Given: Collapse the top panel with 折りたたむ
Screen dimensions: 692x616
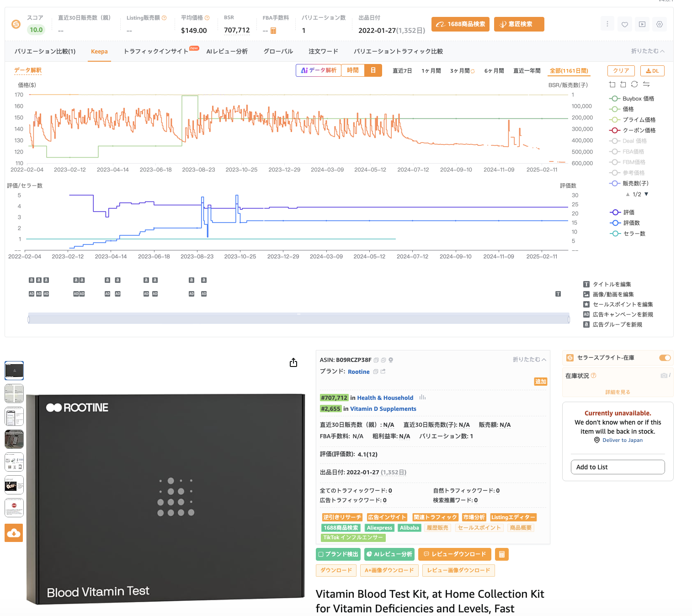Looking at the screenshot, I should (648, 51).
